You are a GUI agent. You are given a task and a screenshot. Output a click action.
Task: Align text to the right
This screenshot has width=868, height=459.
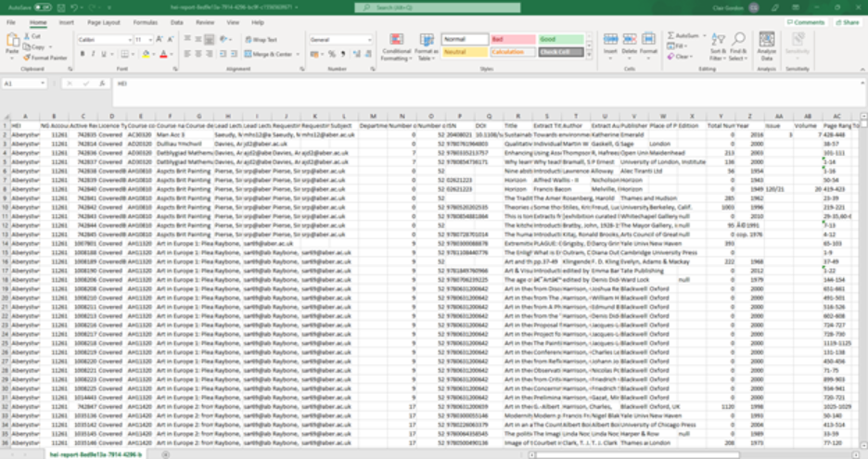click(209, 55)
